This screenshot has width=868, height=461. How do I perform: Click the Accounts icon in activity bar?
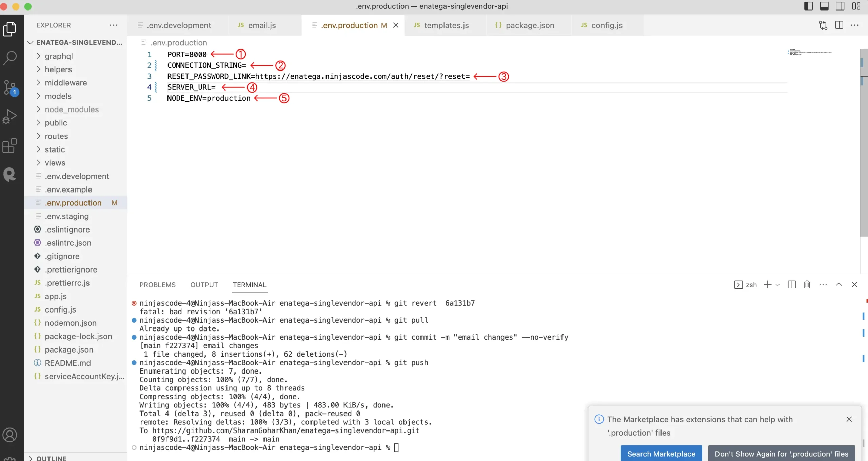(x=10, y=435)
